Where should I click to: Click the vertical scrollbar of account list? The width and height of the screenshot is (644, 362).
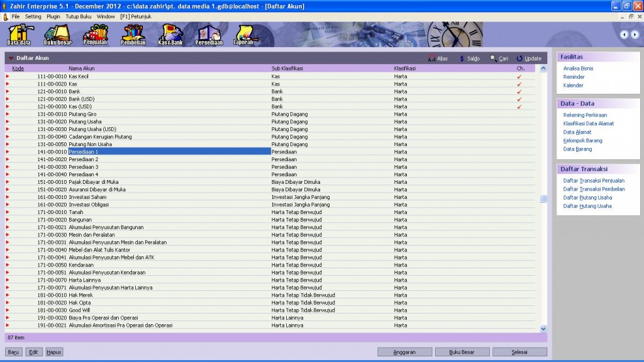point(543,199)
